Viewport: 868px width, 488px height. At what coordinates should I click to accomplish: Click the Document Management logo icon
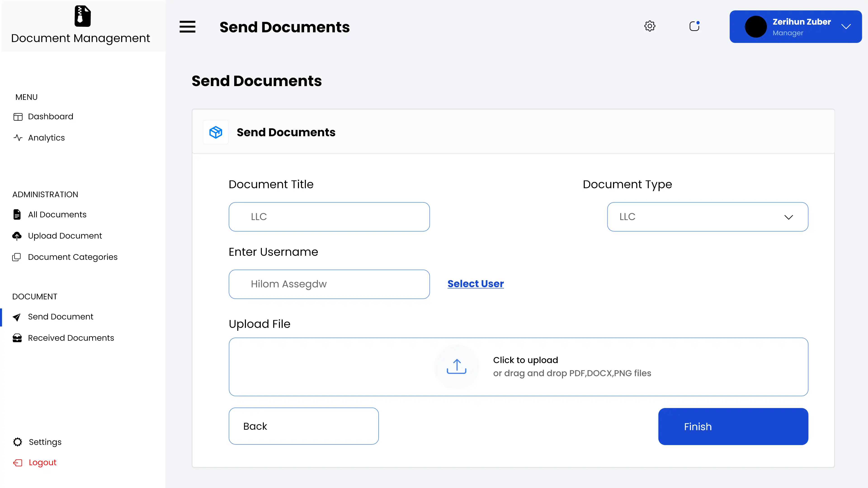pos(82,16)
